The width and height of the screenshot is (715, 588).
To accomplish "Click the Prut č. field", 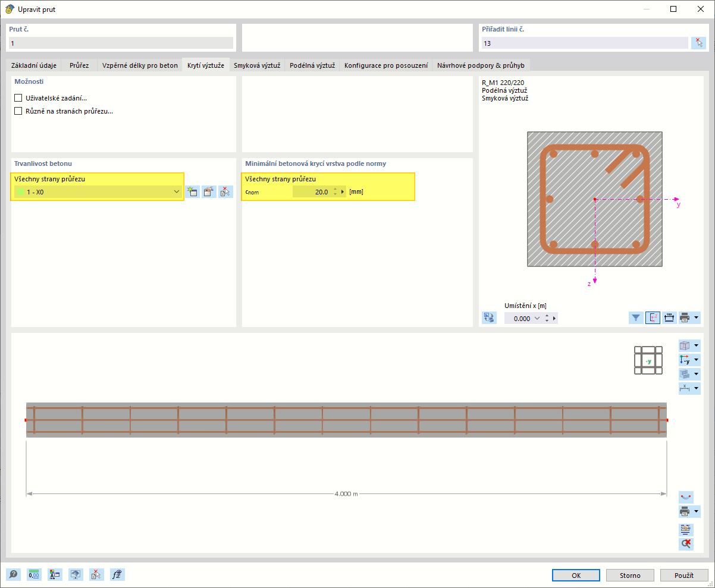I will [x=121, y=43].
